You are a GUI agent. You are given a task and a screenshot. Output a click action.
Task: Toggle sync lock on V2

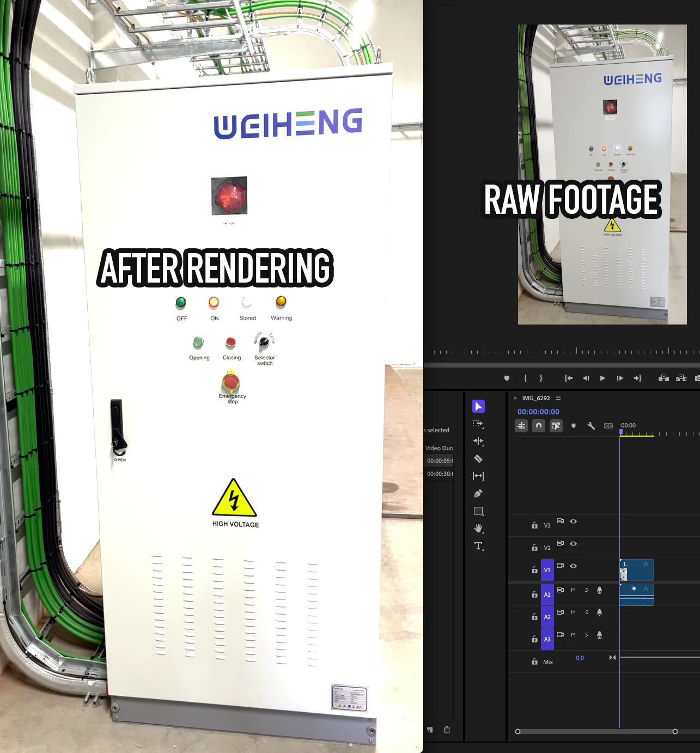[x=560, y=543]
